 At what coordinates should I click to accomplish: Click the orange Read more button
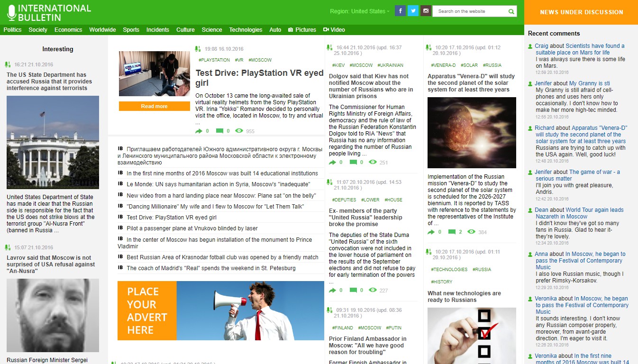point(154,106)
